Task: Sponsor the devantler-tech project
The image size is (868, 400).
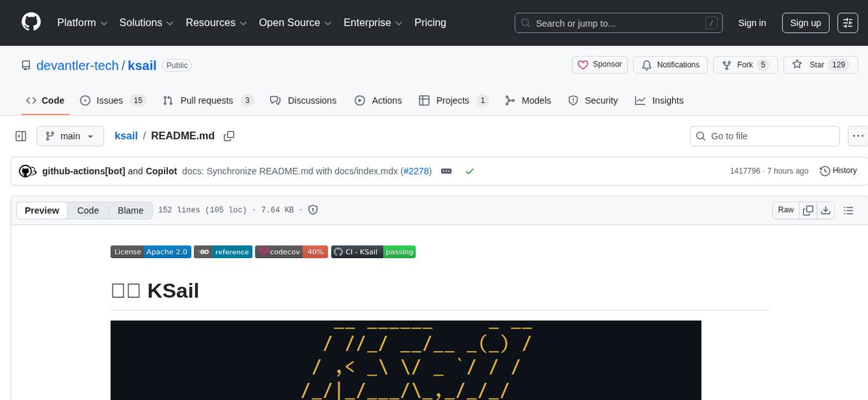Action: [599, 65]
